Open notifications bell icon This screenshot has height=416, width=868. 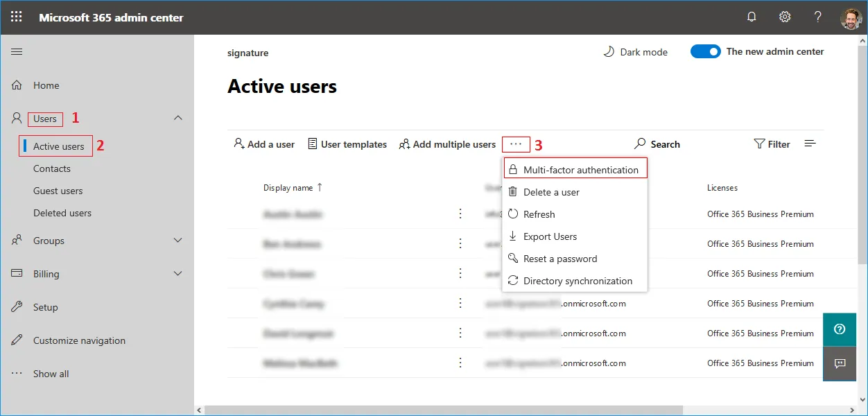[x=752, y=17]
